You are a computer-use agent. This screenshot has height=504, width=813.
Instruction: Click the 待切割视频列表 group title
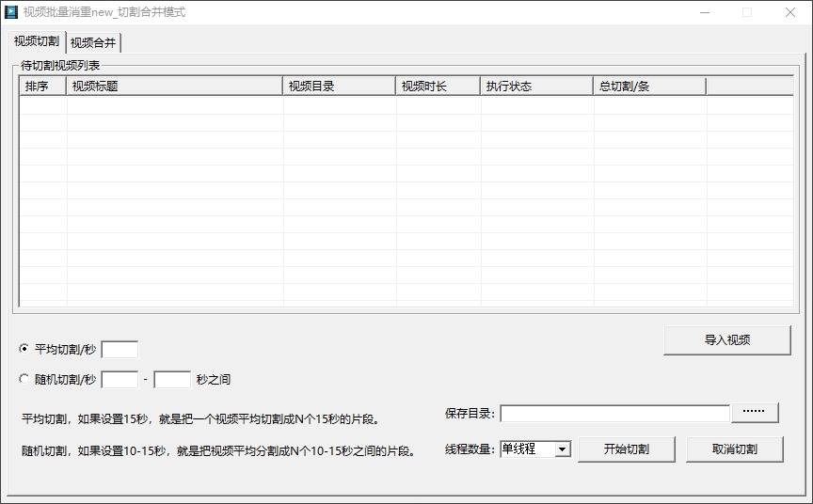click(60, 66)
